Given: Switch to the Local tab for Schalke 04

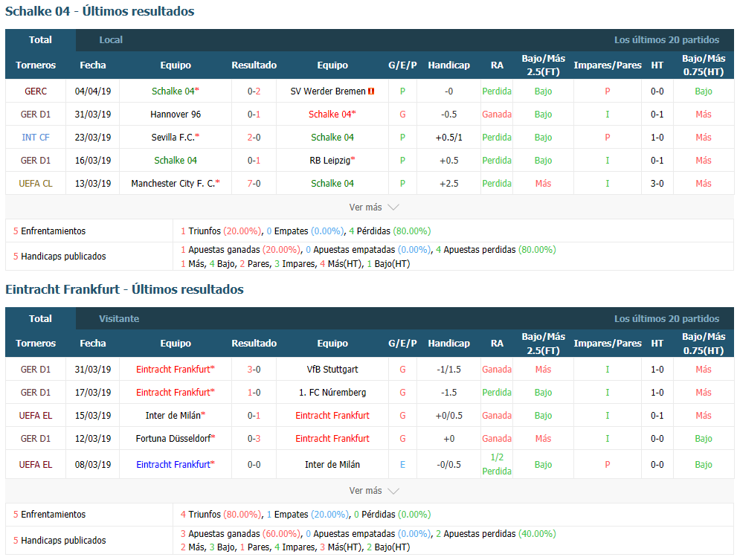Looking at the screenshot, I should point(111,40).
